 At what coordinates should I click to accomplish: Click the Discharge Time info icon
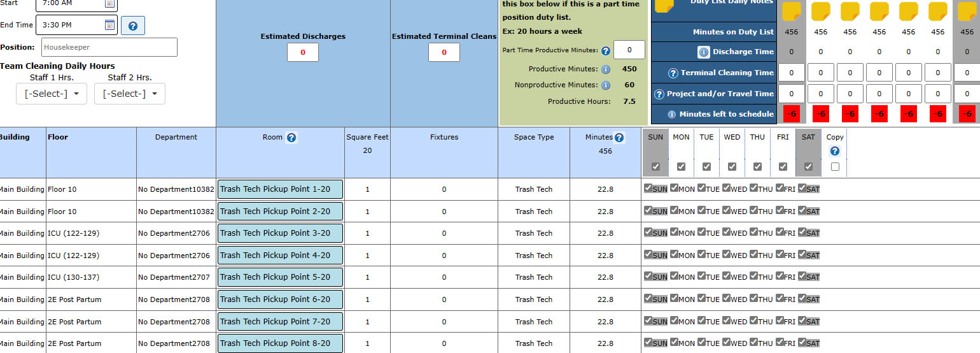pos(704,52)
